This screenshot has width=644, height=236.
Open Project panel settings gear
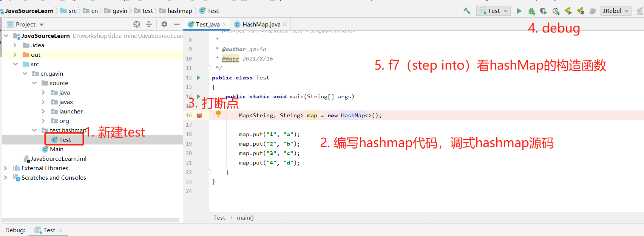[164, 24]
